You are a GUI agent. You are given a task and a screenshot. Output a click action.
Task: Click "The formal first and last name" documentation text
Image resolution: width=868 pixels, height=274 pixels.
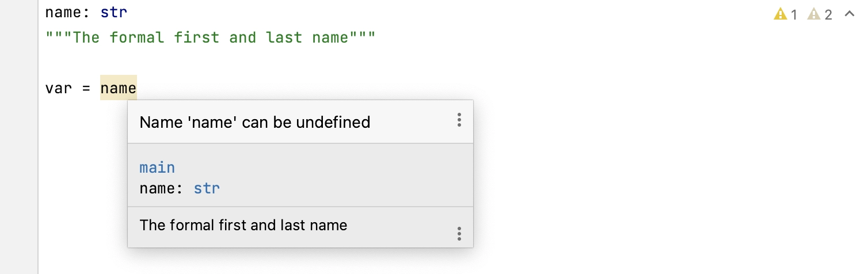pos(243,225)
